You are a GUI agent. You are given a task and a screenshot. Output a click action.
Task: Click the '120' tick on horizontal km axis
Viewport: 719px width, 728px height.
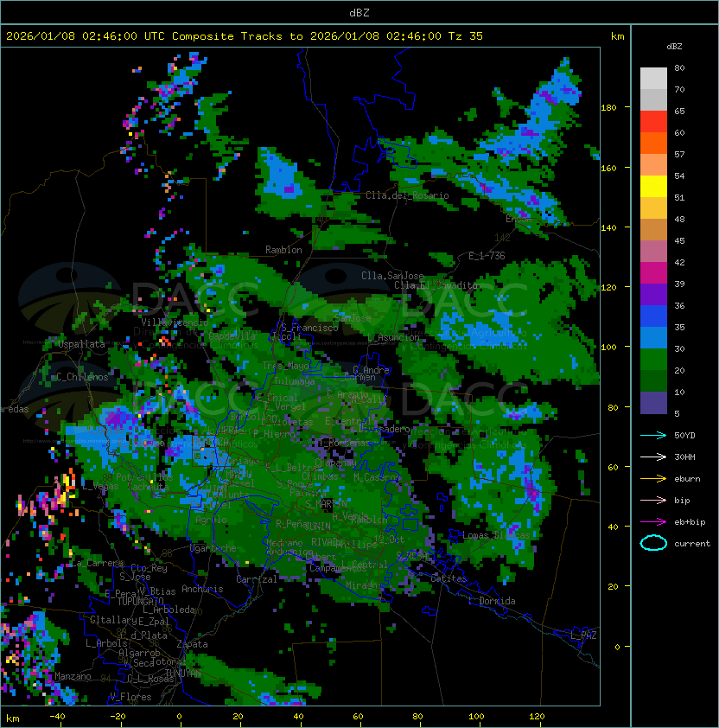pos(537,717)
